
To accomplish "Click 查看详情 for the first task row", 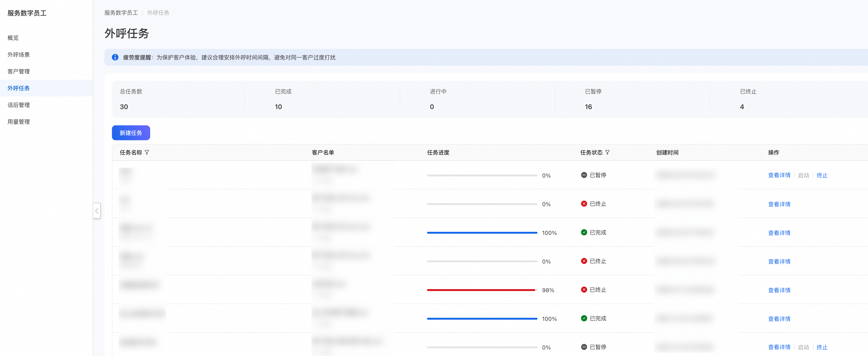I will coord(779,175).
